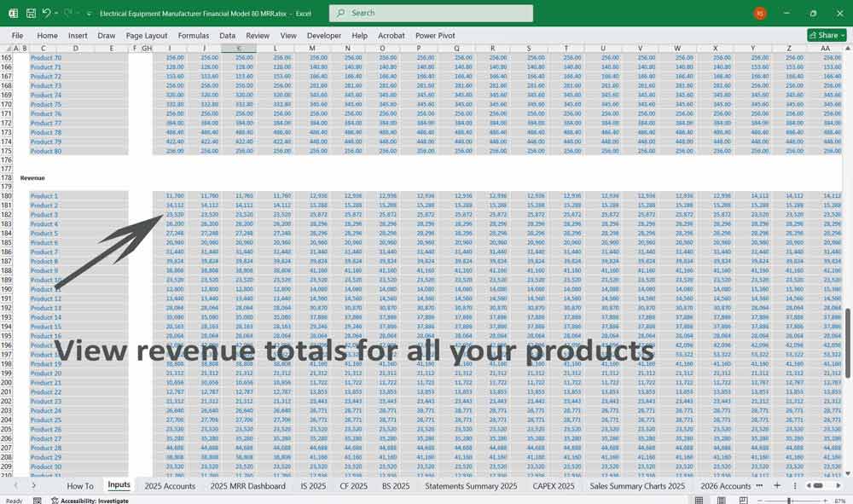Select the Product 30 label cell
Screen dimensions: 853x504
tap(46, 466)
